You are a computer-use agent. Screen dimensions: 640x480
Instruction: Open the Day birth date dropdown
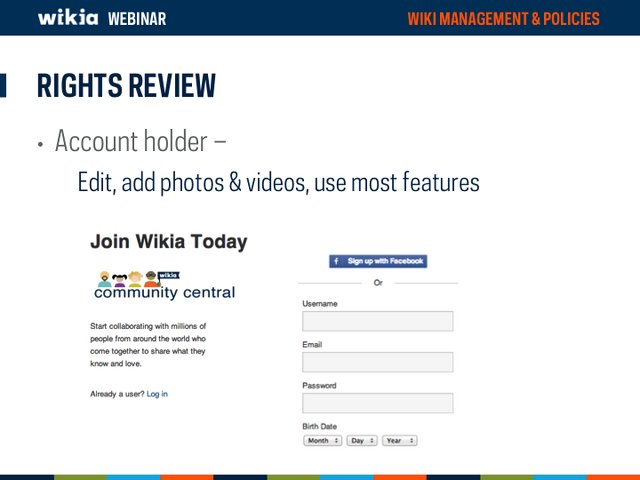362,441
